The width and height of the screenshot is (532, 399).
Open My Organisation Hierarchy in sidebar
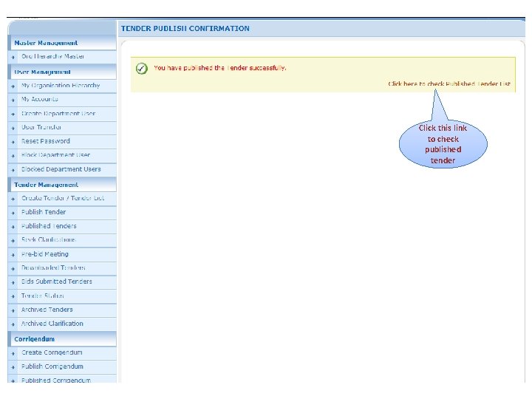click(x=61, y=86)
